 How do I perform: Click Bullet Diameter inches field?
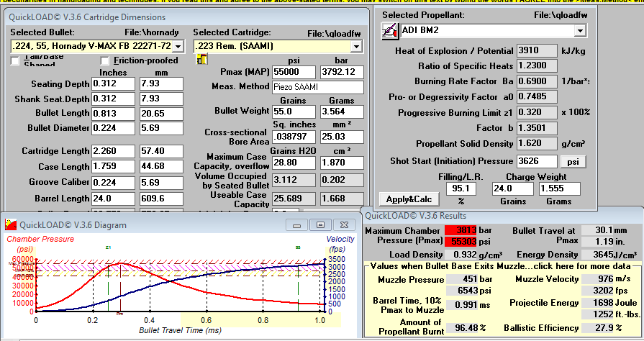point(114,128)
